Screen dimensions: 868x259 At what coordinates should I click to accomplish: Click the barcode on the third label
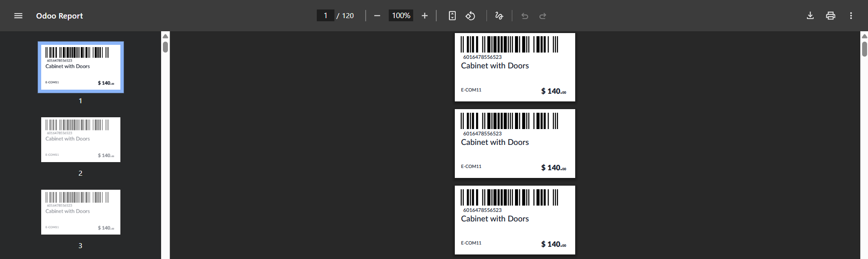(x=509, y=197)
